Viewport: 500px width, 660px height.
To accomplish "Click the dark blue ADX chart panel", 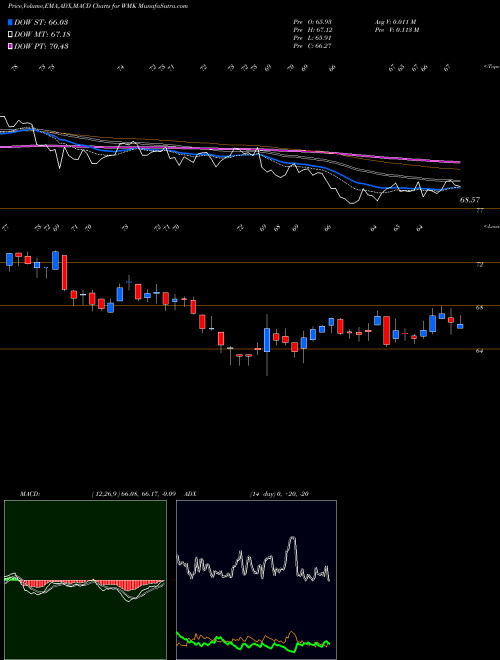I will tap(256, 580).
